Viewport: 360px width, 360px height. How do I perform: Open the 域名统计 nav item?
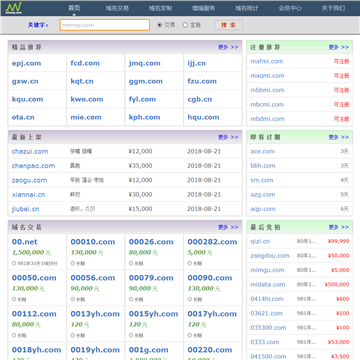247,8
